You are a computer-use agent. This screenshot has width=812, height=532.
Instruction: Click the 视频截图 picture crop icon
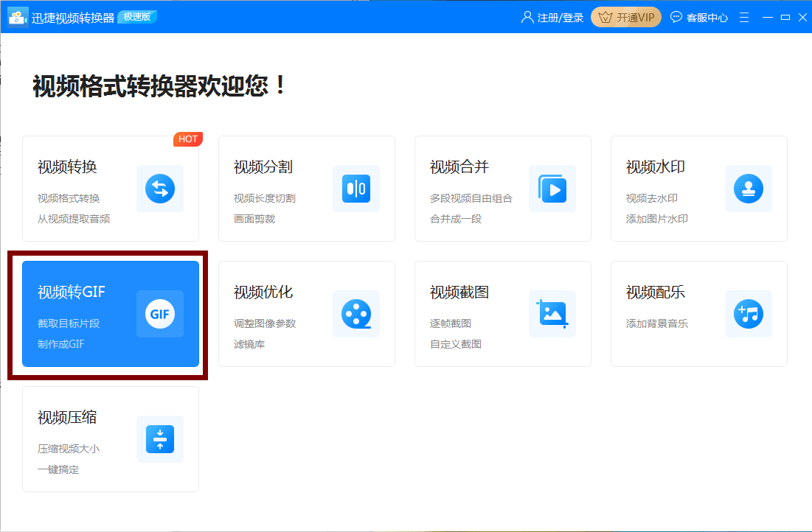pos(552,314)
